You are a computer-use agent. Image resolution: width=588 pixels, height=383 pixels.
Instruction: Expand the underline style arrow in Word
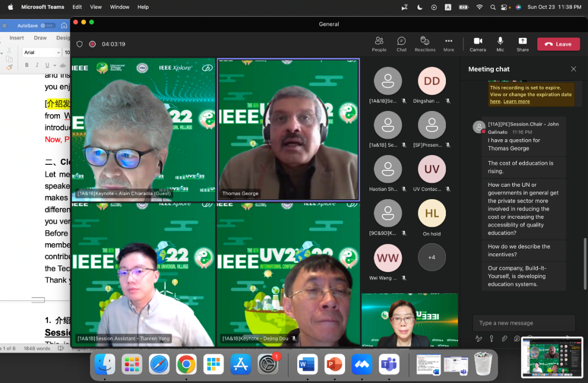(x=55, y=66)
